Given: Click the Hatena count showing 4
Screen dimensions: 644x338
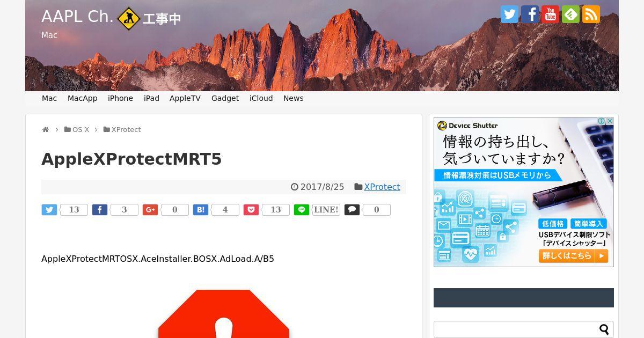Looking at the screenshot, I should (225, 210).
